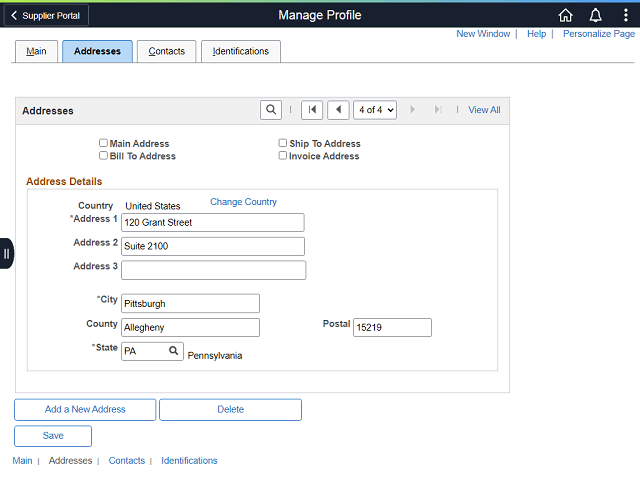
Task: Click the Add a New Address button
Action: click(x=85, y=409)
